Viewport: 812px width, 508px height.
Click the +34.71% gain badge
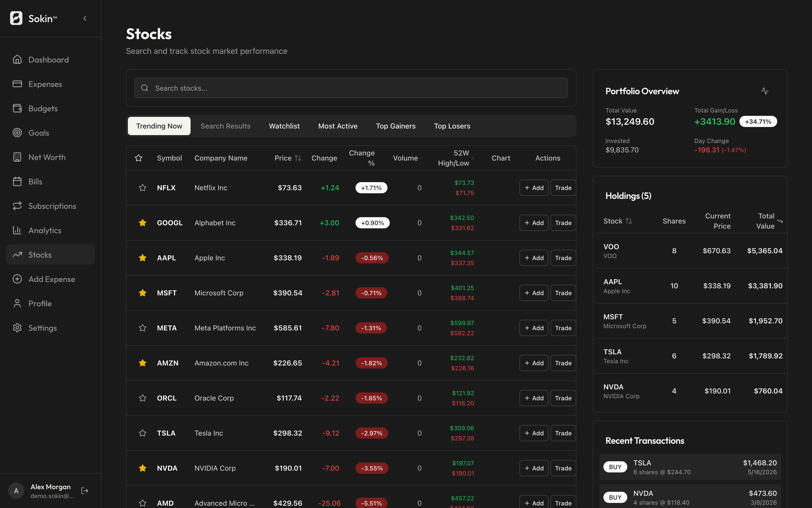[758, 122]
